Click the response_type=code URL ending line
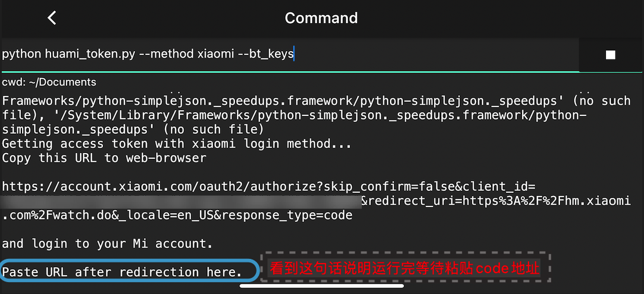 [x=177, y=215]
